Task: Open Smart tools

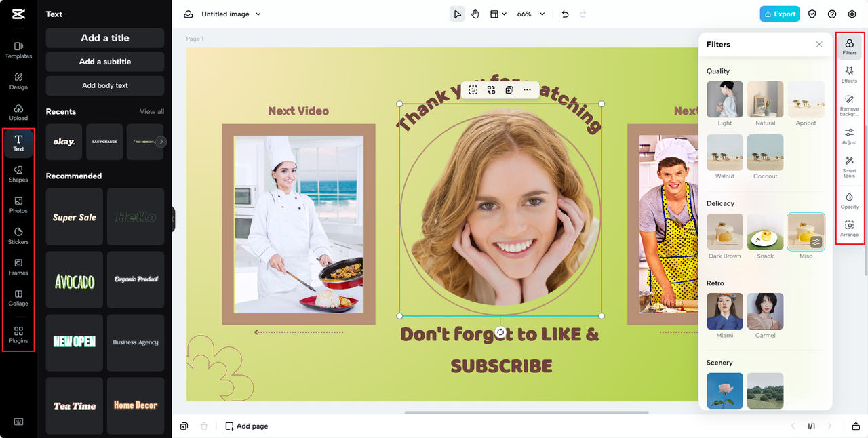Action: [x=849, y=167]
